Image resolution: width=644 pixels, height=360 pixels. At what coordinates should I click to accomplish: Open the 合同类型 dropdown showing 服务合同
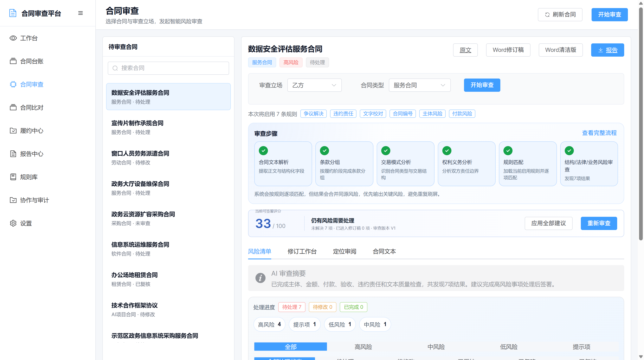[419, 85]
